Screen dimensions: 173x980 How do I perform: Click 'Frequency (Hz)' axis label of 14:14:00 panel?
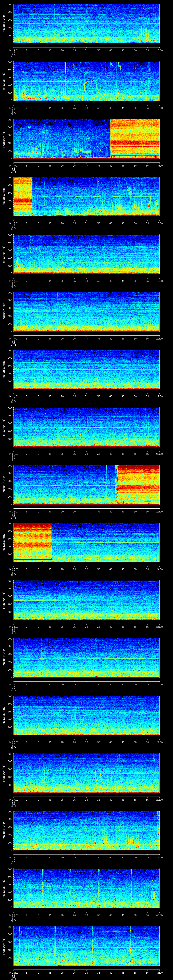pyautogui.click(x=4, y=24)
